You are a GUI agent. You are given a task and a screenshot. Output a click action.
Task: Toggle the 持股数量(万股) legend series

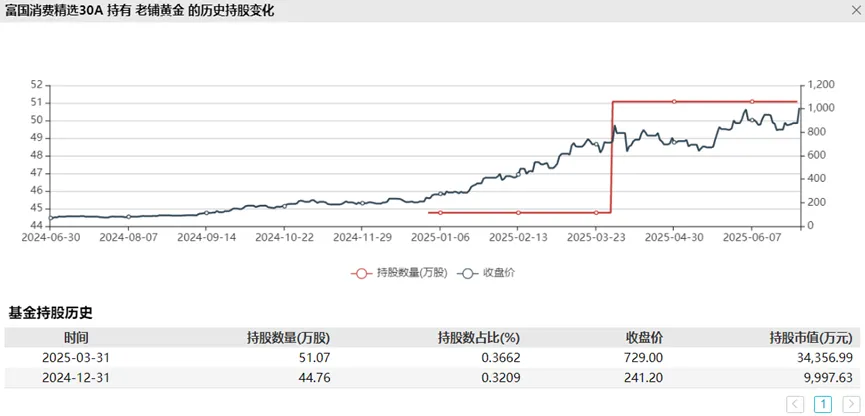point(400,272)
